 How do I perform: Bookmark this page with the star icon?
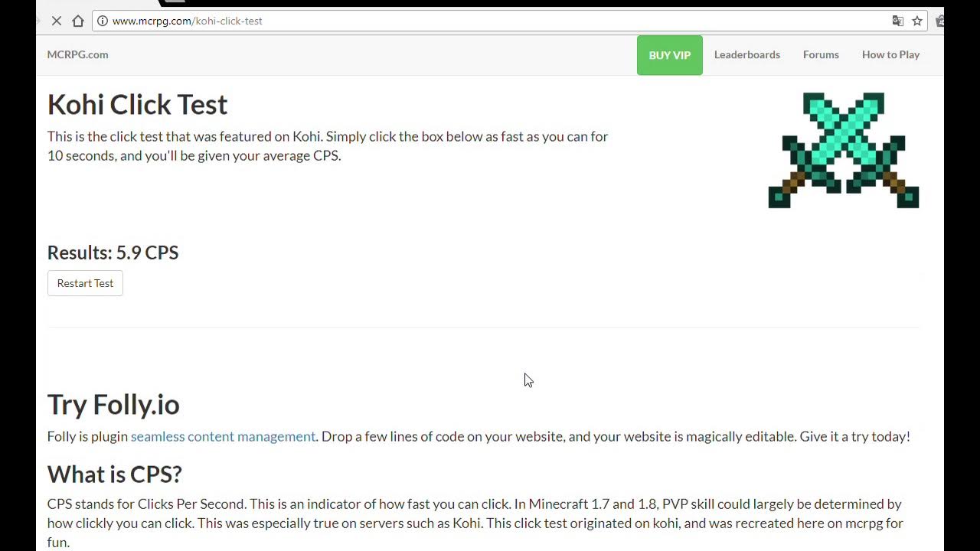coord(917,21)
